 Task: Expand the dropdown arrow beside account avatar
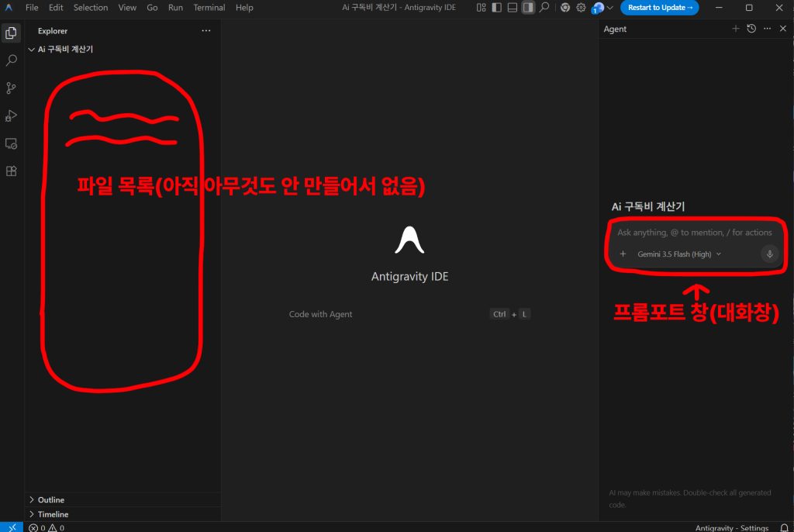pyautogui.click(x=609, y=8)
